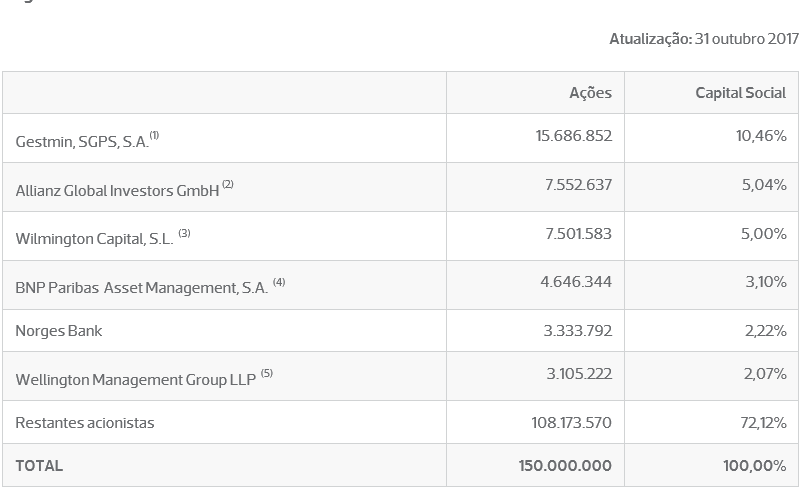
Task: Click 'BNP Paribas Asset Management, S.A.' name
Action: click(x=142, y=288)
